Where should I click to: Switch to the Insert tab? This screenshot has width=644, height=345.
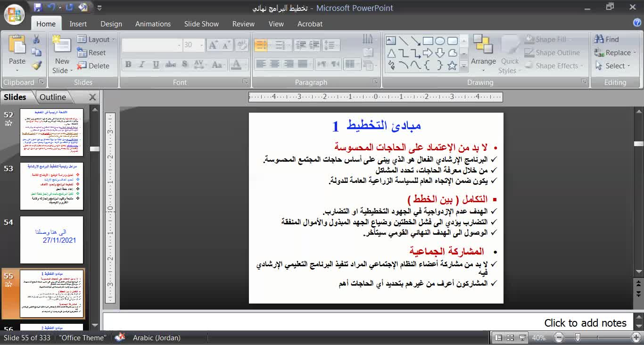(78, 24)
